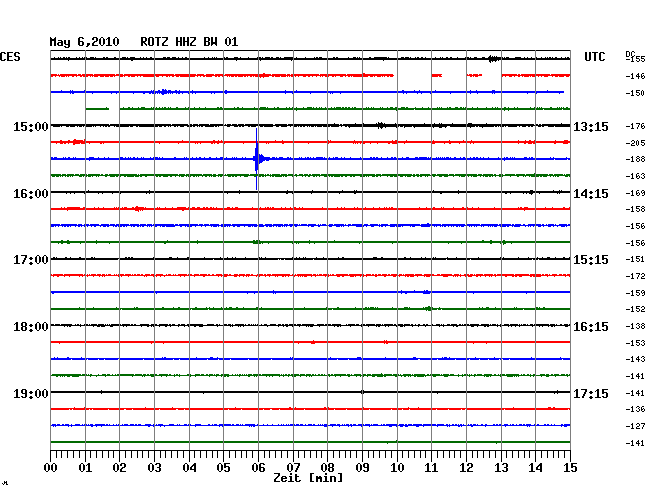The image size is (650, 494).
Task: Click the '15:15' UTC time label
Action: [591, 260]
